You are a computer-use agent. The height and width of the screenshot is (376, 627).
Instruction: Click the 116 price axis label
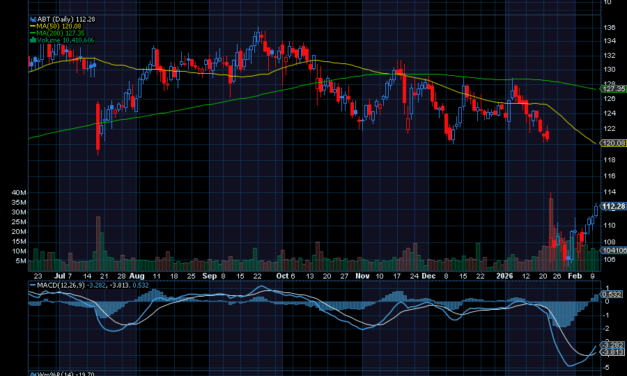click(609, 176)
